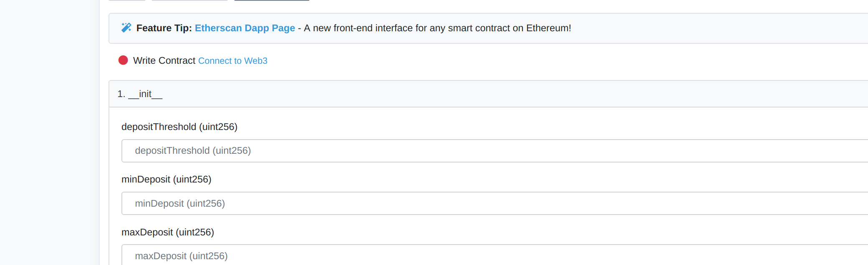Click the maxDeposit (uint256) field label
The height and width of the screenshot is (265, 868).
pyautogui.click(x=168, y=232)
